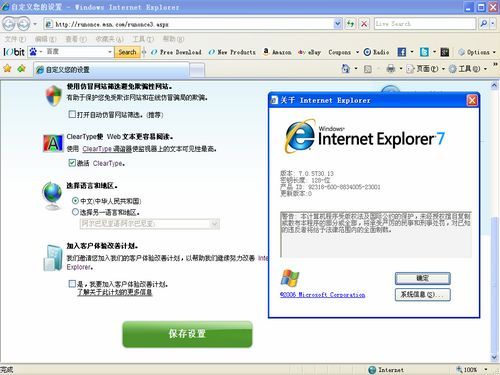Screen dimensions: 500x375
Task: Click the yellow Search button
Action: [127, 52]
